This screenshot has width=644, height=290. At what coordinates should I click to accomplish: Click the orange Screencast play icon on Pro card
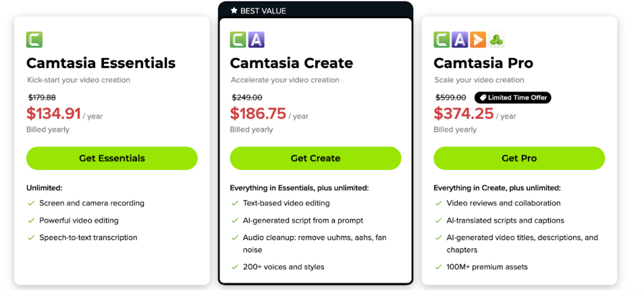[478, 40]
